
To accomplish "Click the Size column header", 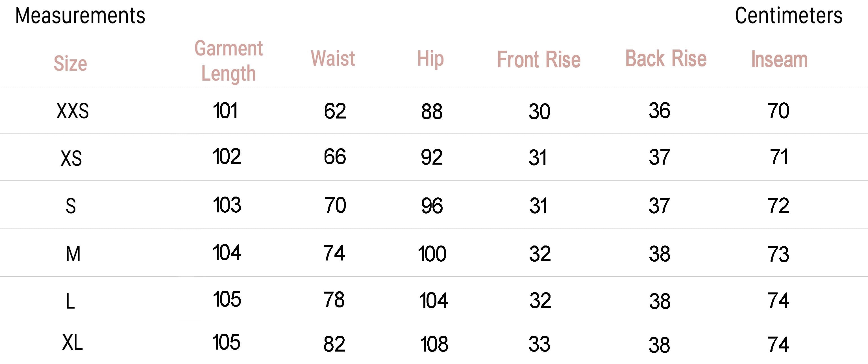I will (70, 63).
